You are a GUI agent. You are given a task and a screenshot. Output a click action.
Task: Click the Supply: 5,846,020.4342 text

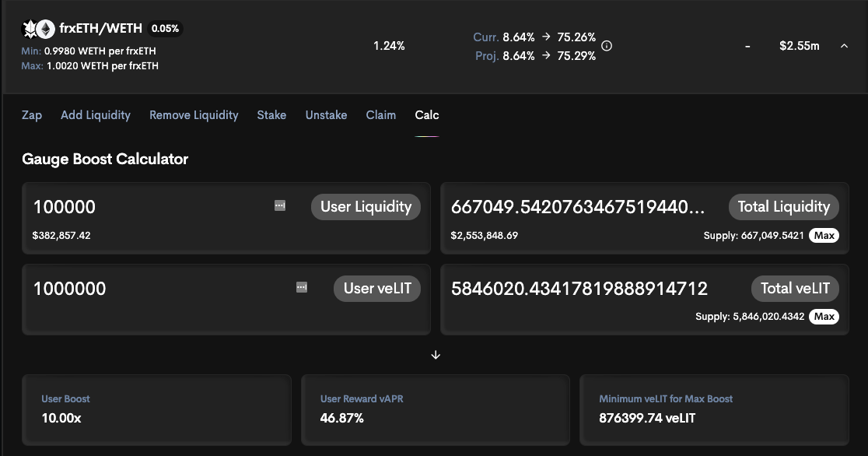pos(750,317)
